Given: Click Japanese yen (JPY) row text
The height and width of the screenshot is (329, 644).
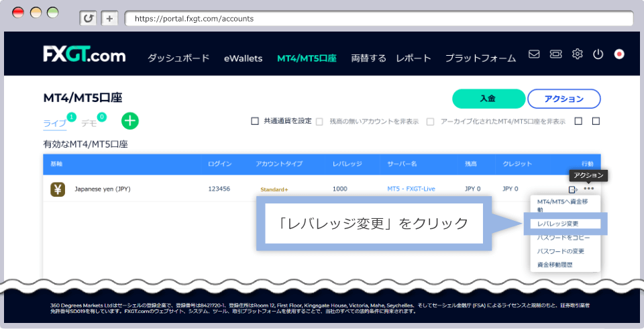Looking at the screenshot, I should click(x=102, y=189).
